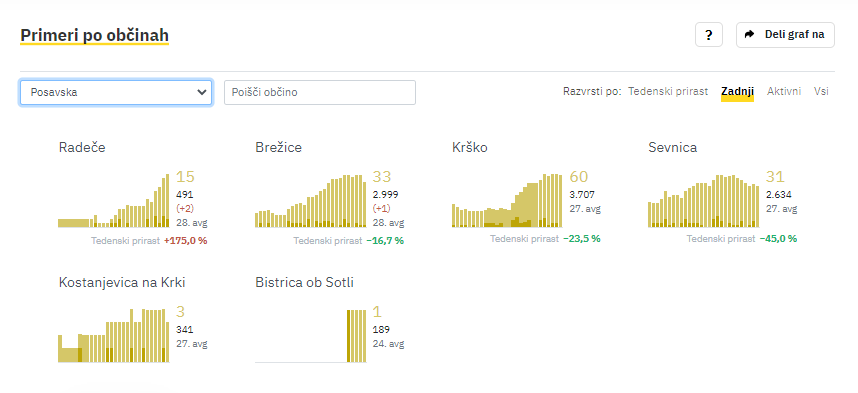This screenshot has height=393, width=858.
Task: Sort municipalities by Aktivni
Action: click(x=784, y=91)
